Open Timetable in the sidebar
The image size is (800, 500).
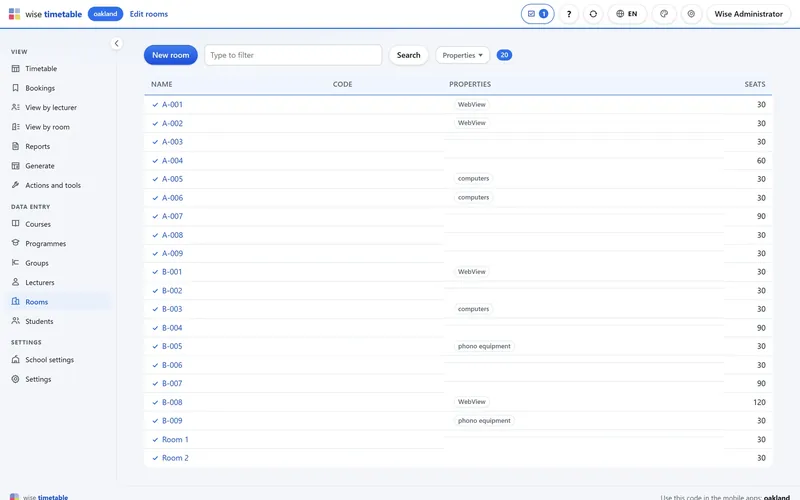pyautogui.click(x=41, y=68)
